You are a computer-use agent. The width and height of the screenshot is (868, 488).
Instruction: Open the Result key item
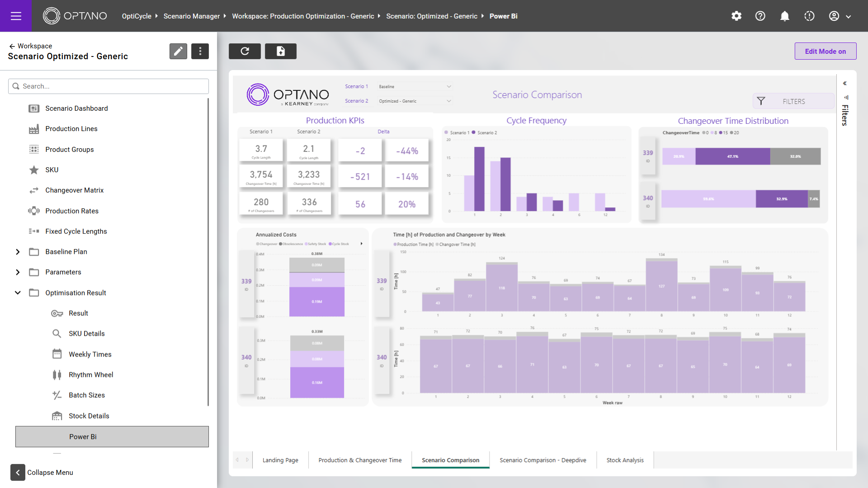click(x=78, y=313)
